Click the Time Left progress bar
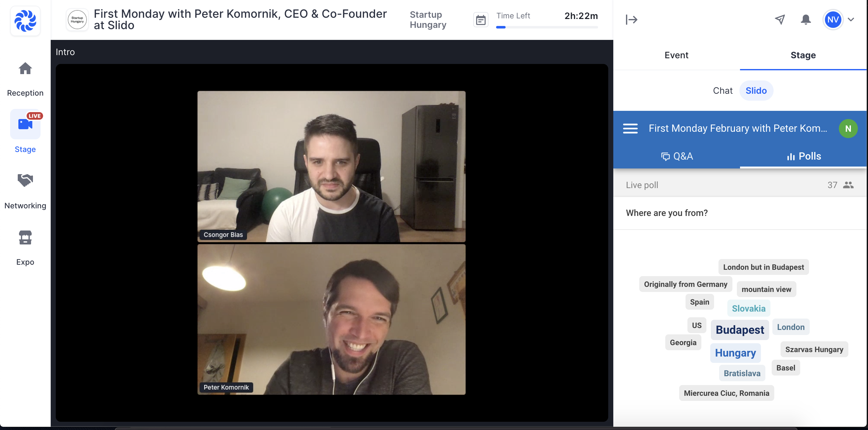 click(546, 27)
